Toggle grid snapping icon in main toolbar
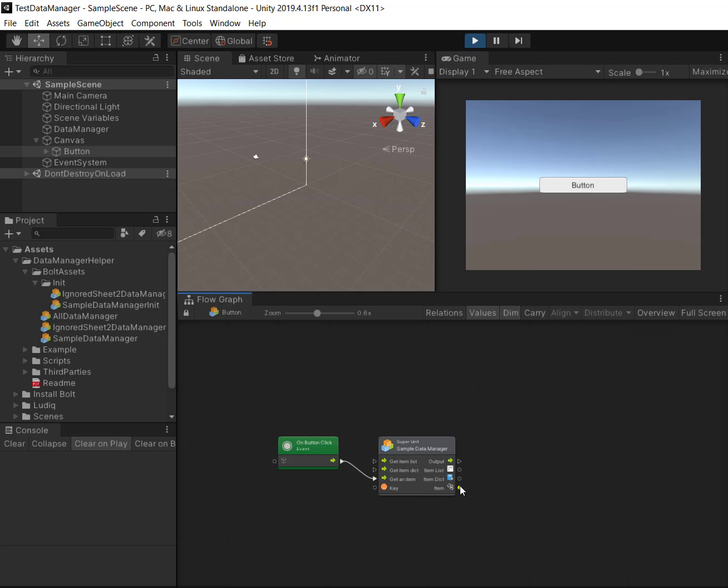Image resolution: width=728 pixels, height=588 pixels. click(267, 41)
